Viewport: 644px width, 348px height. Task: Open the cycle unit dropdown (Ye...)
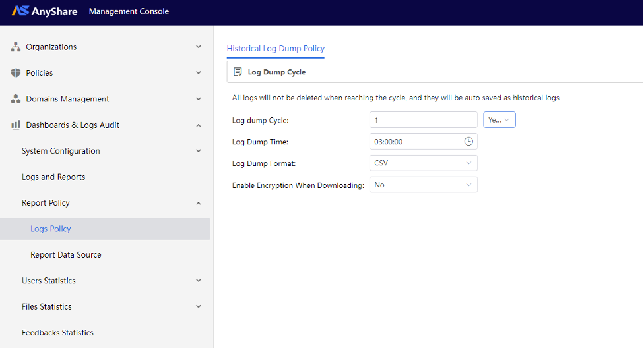[x=499, y=120]
